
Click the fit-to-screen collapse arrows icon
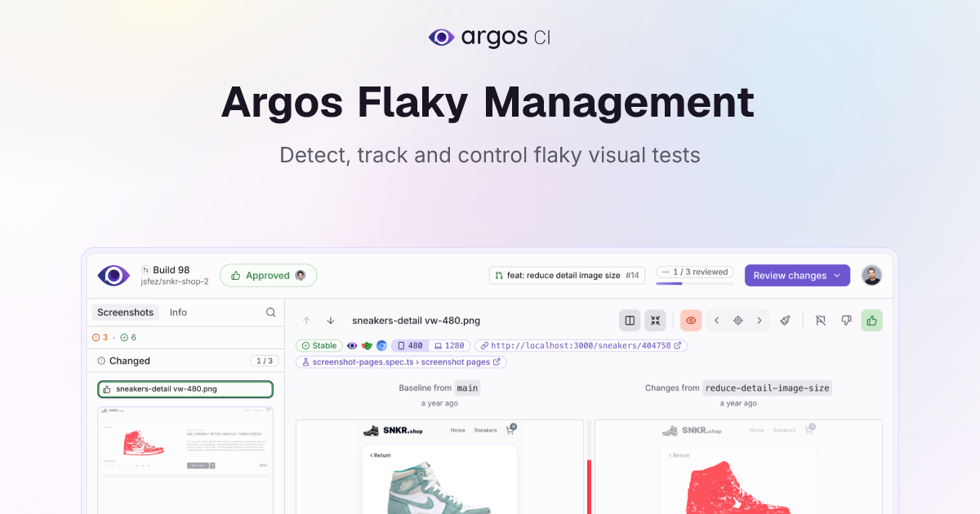point(655,321)
